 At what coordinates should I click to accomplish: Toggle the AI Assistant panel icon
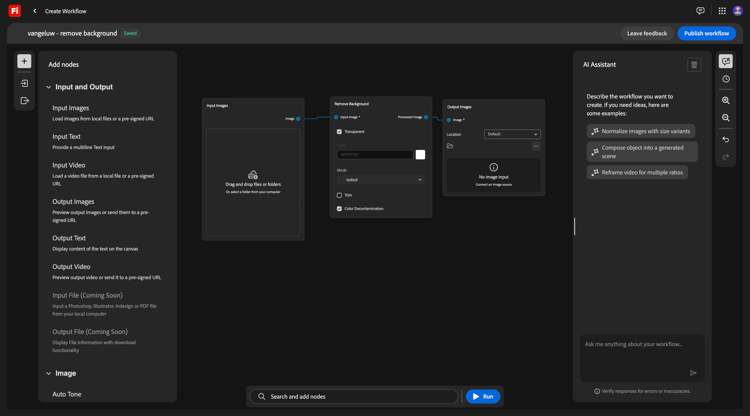click(x=726, y=61)
